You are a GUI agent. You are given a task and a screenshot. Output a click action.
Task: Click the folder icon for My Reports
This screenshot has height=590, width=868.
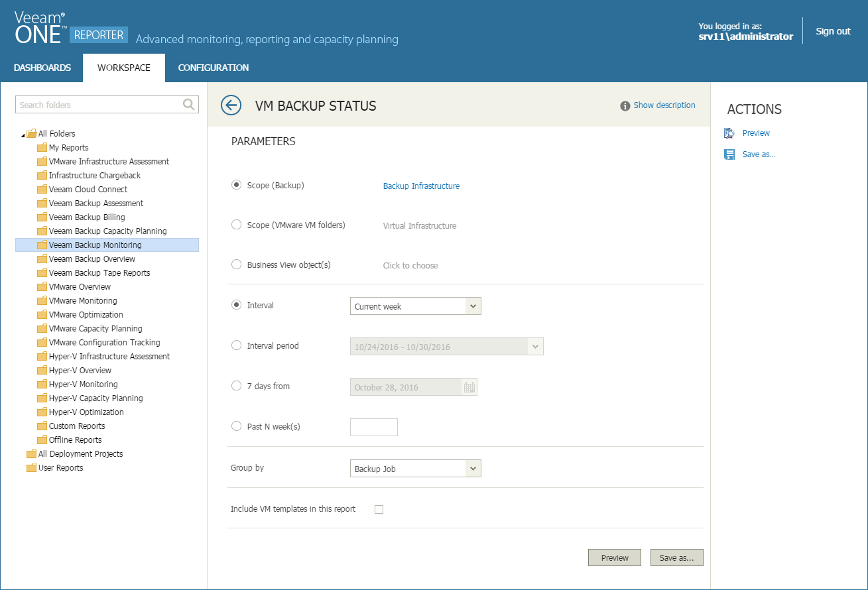click(x=42, y=147)
